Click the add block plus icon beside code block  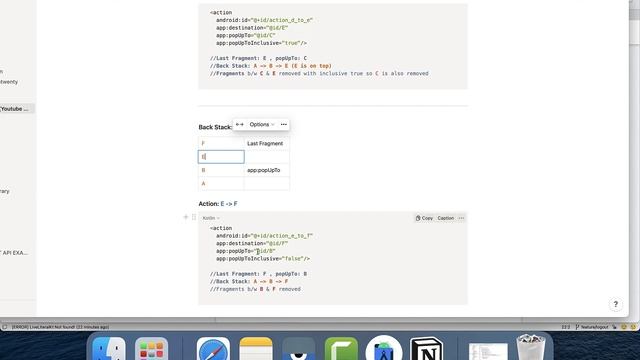pos(186,217)
